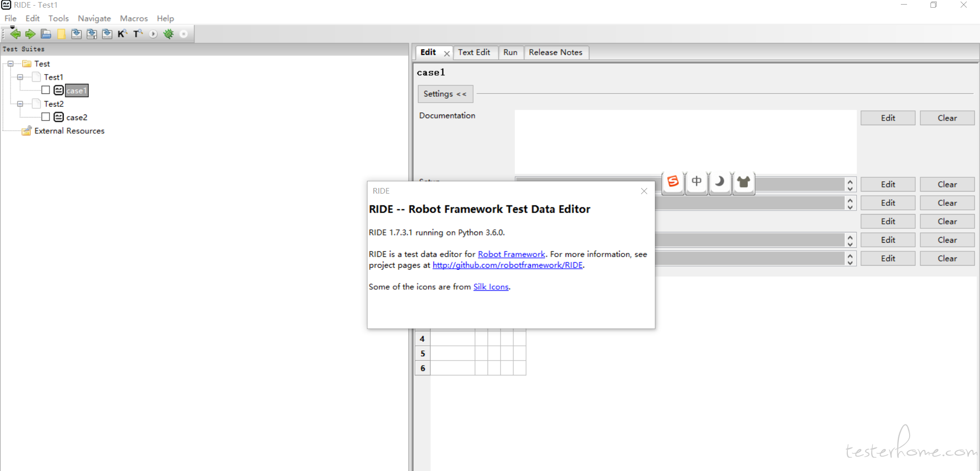Open Search Tests with the T icon

pos(138,34)
